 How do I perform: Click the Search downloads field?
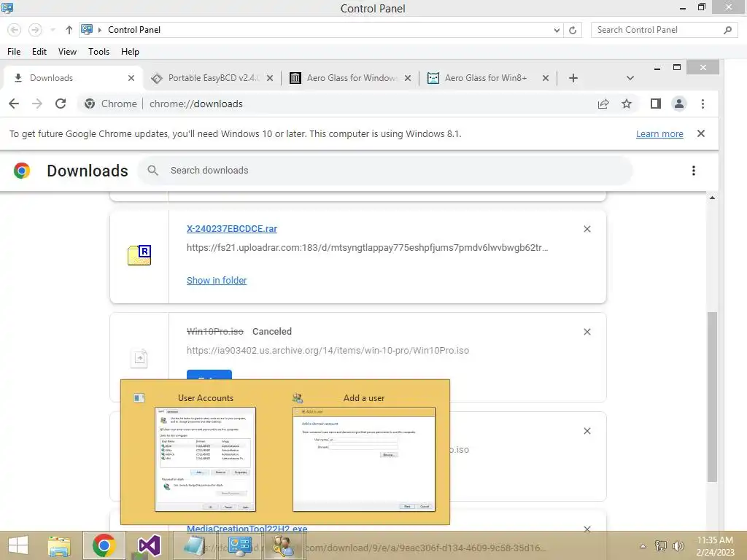(x=385, y=171)
